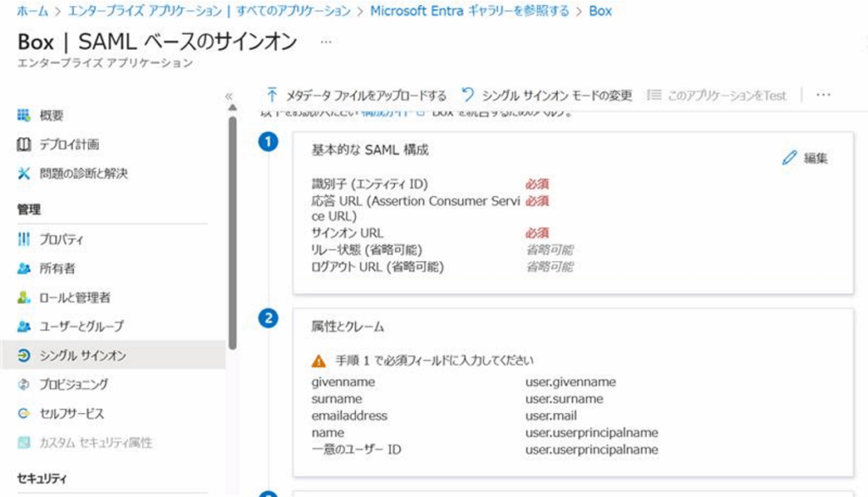Viewport: 868px width, 497px height.
Task: Open デプロイ計画 from the sidebar
Action: (69, 144)
